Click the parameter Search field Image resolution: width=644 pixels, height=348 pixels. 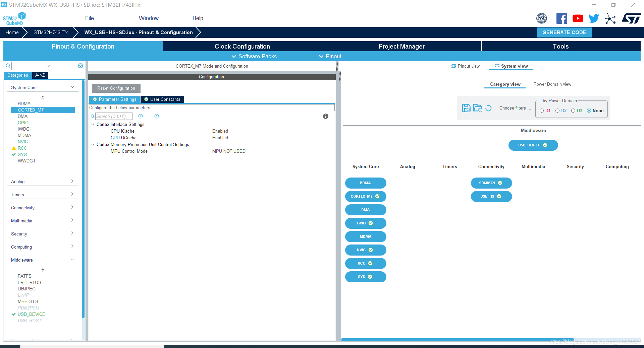click(114, 116)
